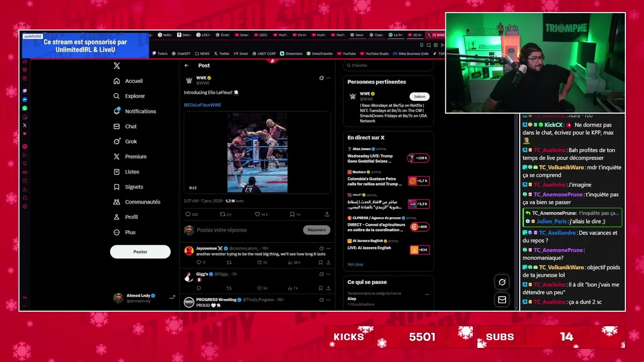Open Jeycosmos avatar on first reply
644x362 pixels.
pyautogui.click(x=189, y=251)
